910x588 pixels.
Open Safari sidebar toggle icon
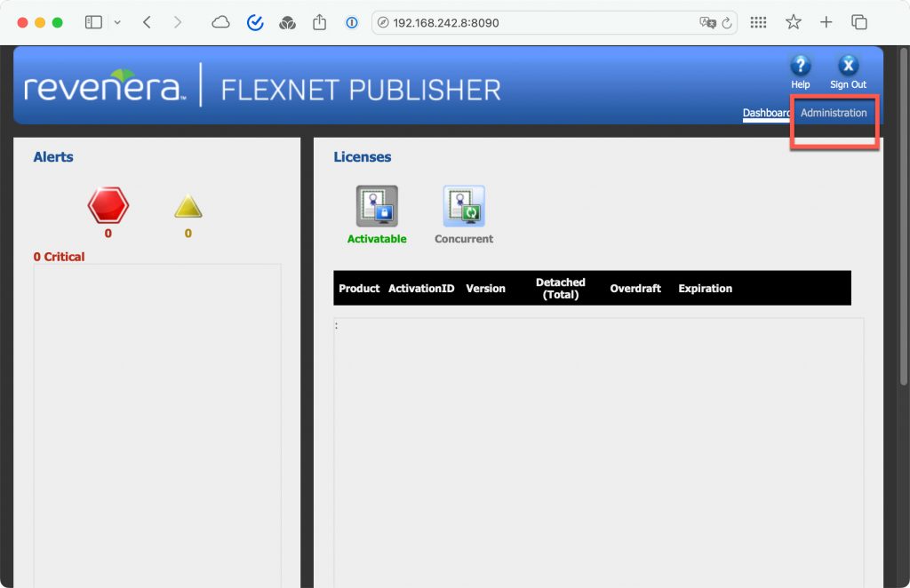[93, 22]
